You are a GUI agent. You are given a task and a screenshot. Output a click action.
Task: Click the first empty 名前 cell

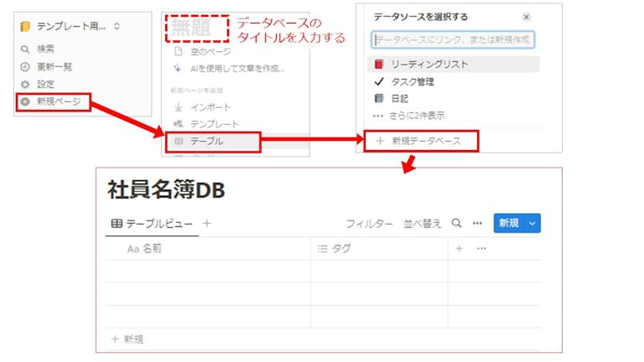pos(208,271)
